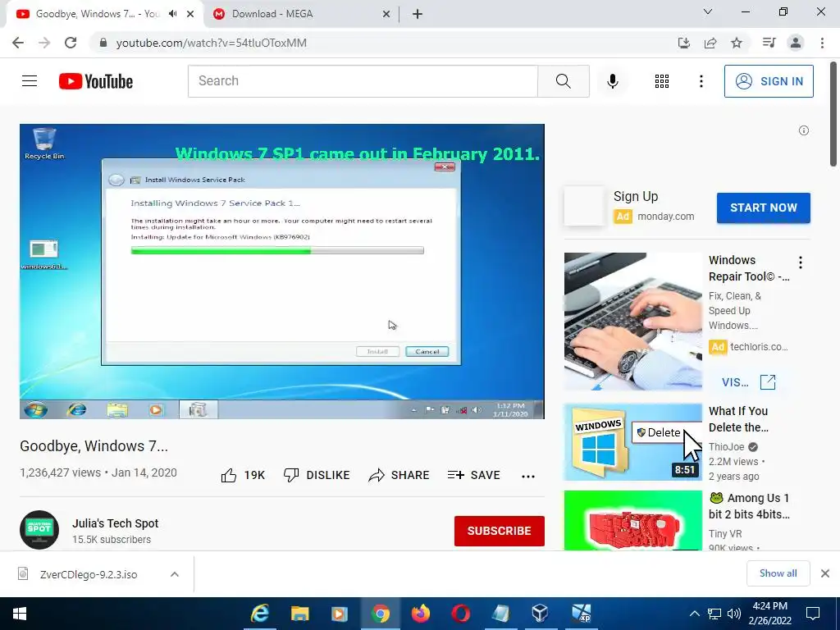Mute the YouTube tab via speaker icon

click(172, 14)
